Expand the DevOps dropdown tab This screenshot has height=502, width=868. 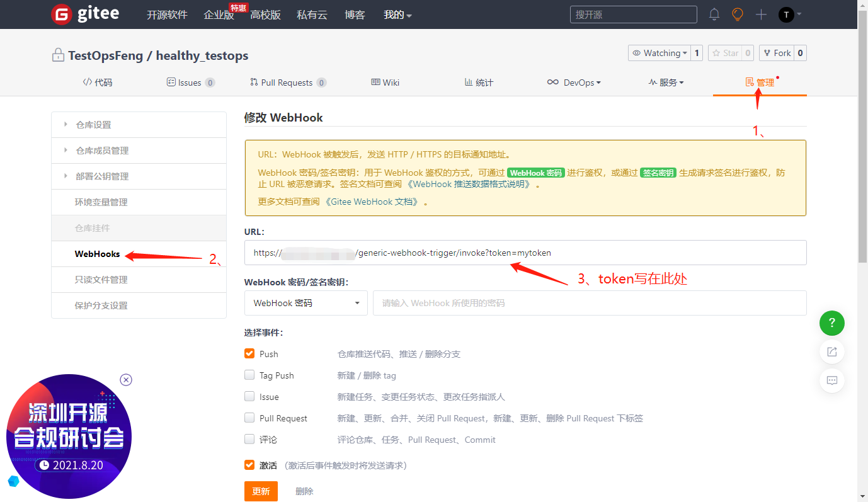[574, 83]
